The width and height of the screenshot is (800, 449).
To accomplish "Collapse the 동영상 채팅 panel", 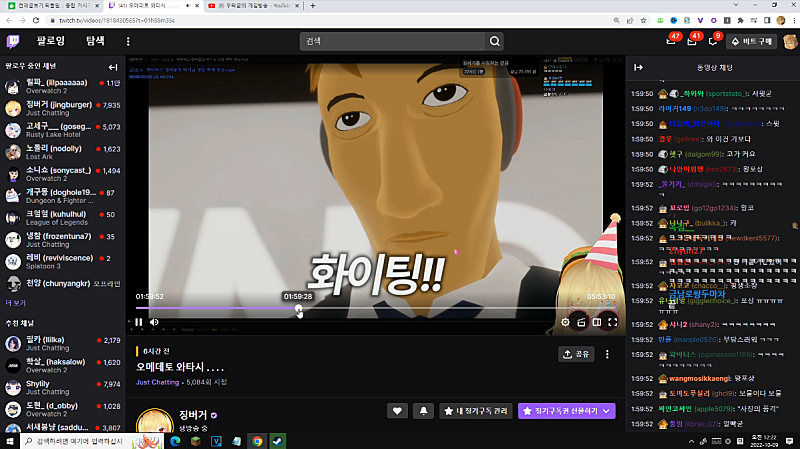I will 638,67.
